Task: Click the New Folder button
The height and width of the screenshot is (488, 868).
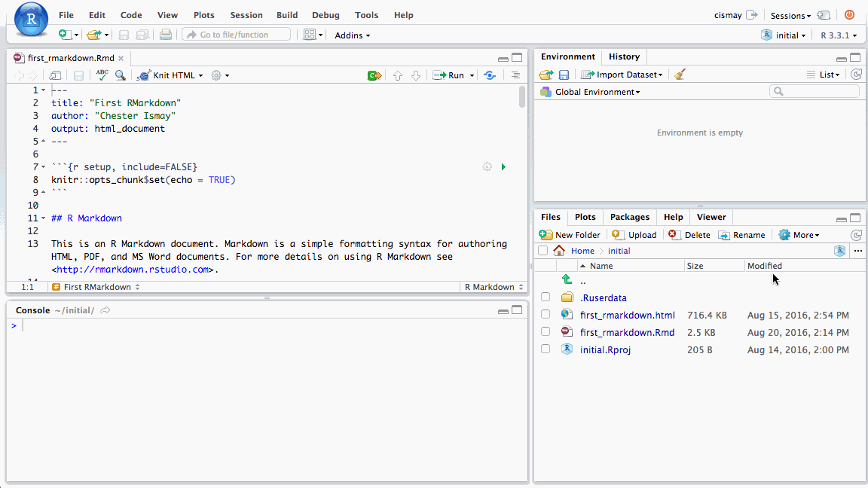Action: click(570, 235)
